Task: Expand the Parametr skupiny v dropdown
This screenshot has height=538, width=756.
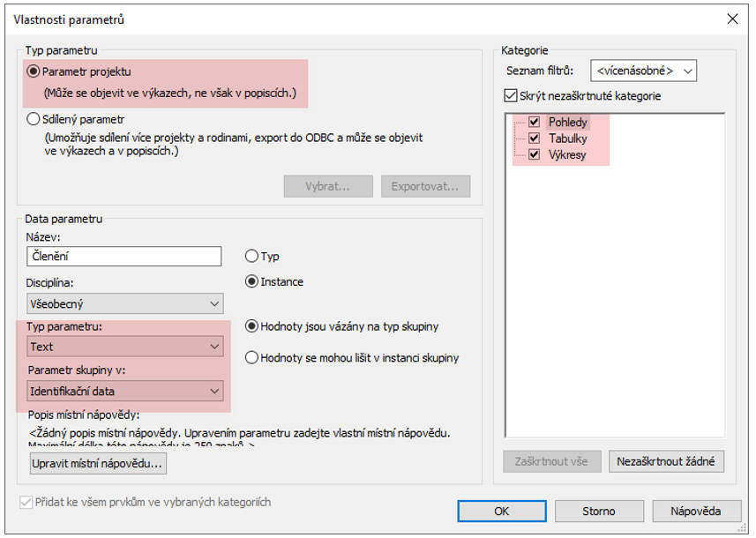Action: coord(124,391)
